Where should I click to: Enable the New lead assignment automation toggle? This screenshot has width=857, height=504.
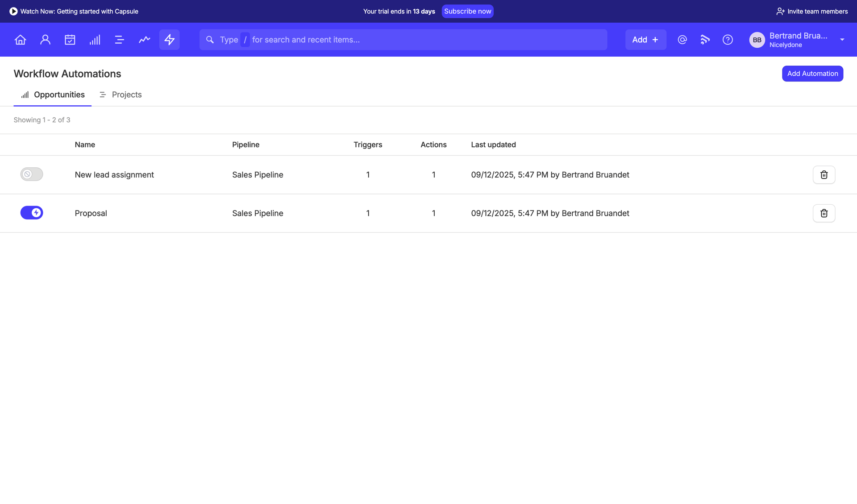[31, 174]
